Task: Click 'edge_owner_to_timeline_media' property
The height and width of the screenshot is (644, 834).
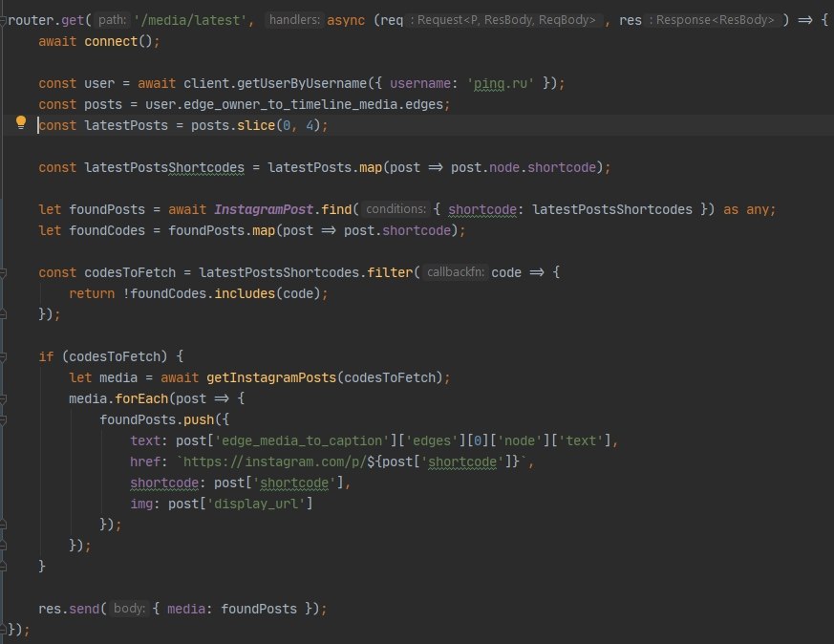Action: point(290,105)
